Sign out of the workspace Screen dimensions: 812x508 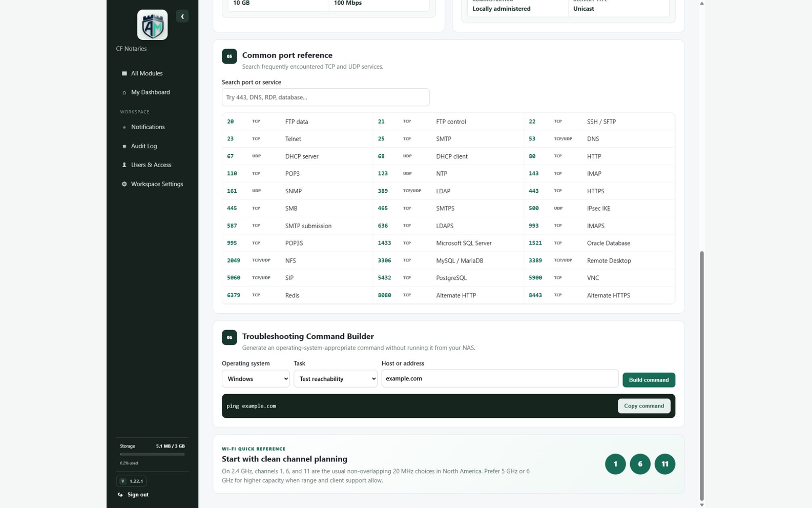[x=133, y=495]
